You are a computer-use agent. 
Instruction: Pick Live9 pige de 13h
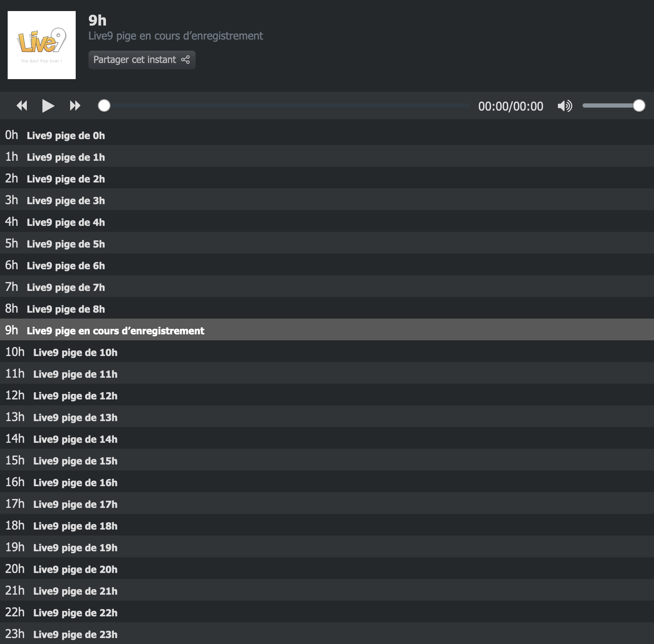coord(327,416)
